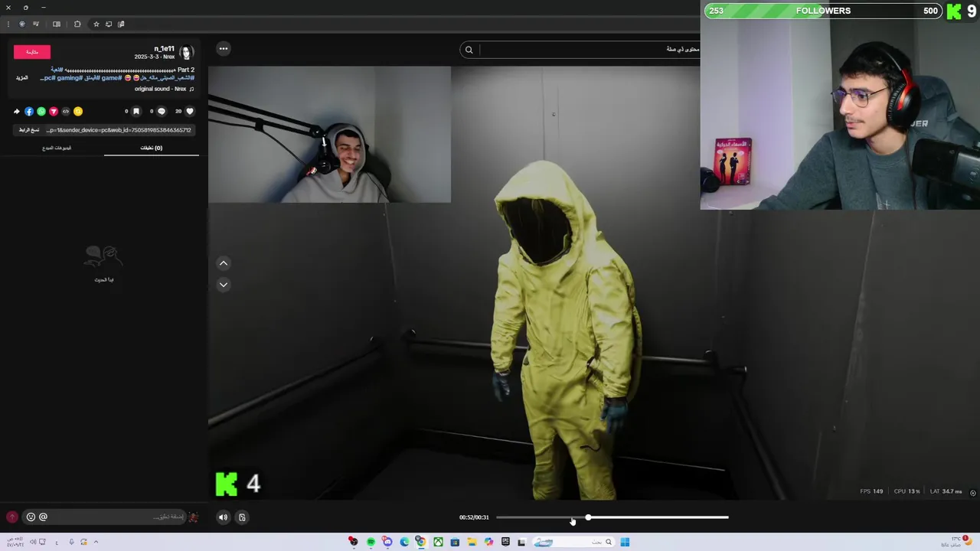Open the n_1e11 profile avatar
This screenshot has height=551, width=980.
186,52
